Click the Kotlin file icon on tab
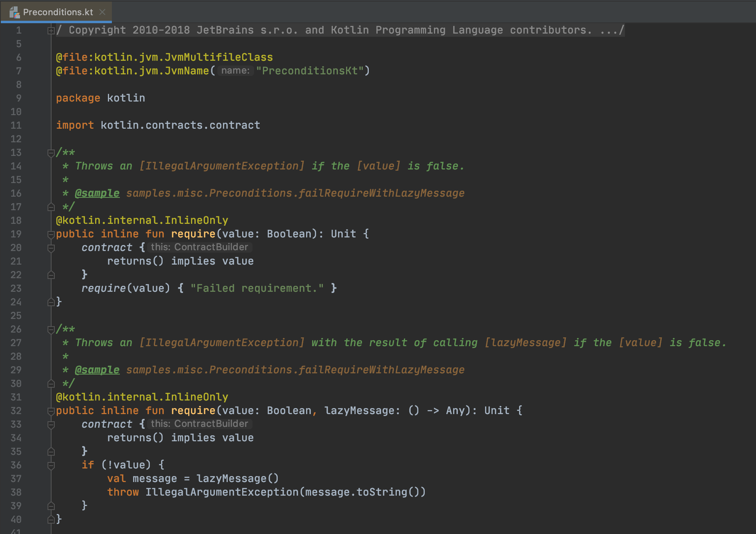The image size is (756, 534). 14,12
